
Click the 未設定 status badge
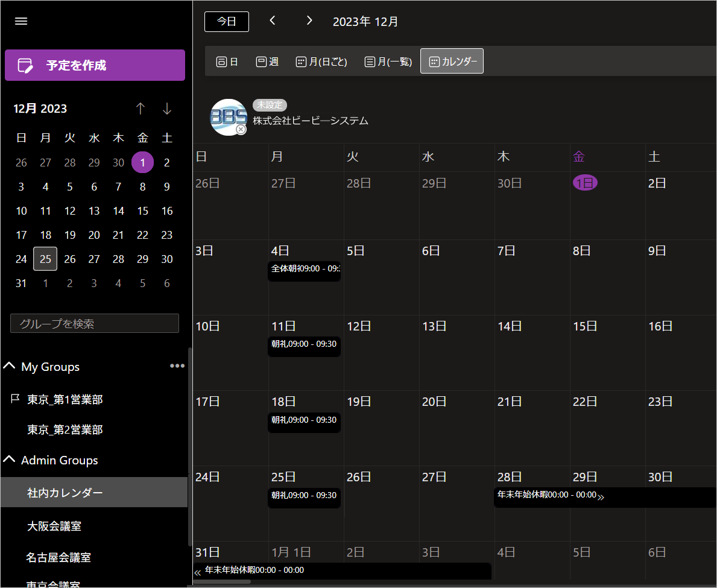[x=270, y=105]
